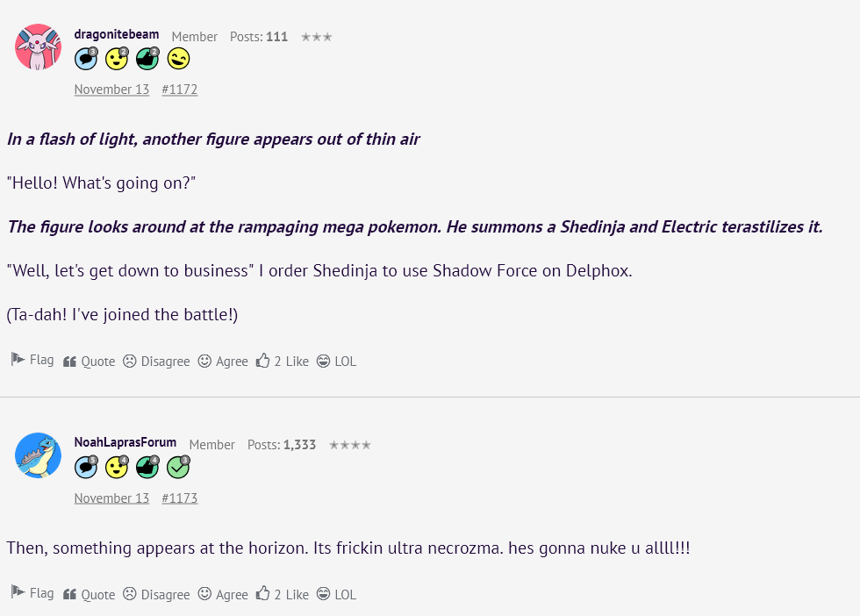Quote NoahLaprasForum's post
Viewport: 860px width, 616px height.
click(x=90, y=595)
